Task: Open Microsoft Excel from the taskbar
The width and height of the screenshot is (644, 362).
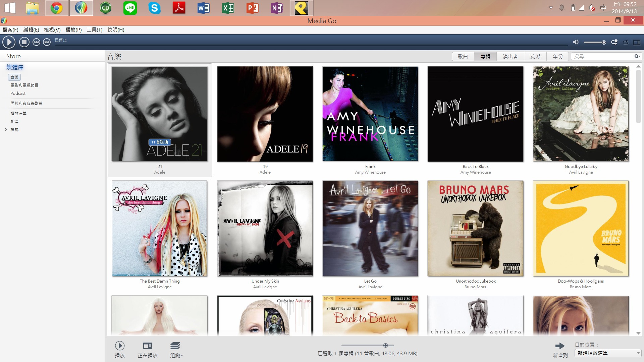Action: tap(228, 8)
